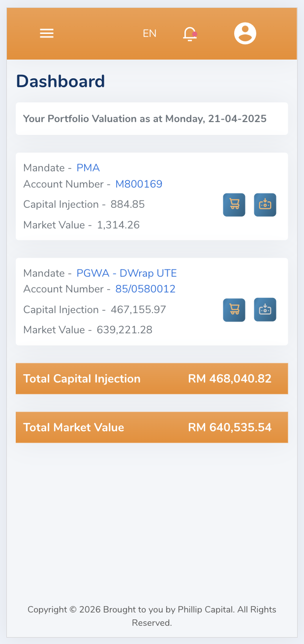This screenshot has height=644, width=304.
Task: Open the PMA mandate link
Action: click(88, 168)
